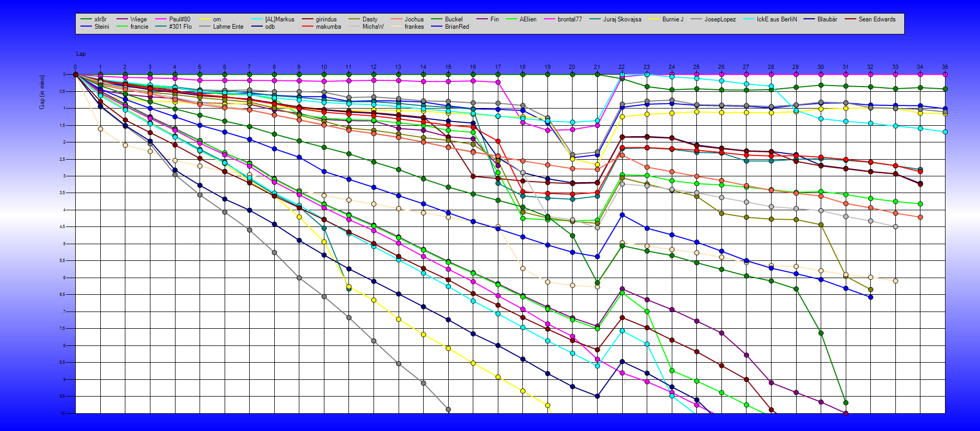Screen dimensions: 980x431
Task: Select odb legend entry
Action: click(x=270, y=27)
